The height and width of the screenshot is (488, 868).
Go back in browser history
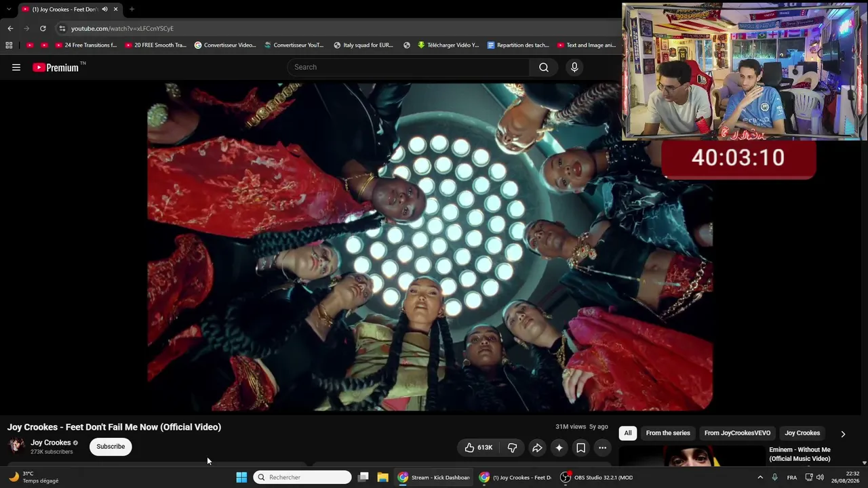(10, 28)
